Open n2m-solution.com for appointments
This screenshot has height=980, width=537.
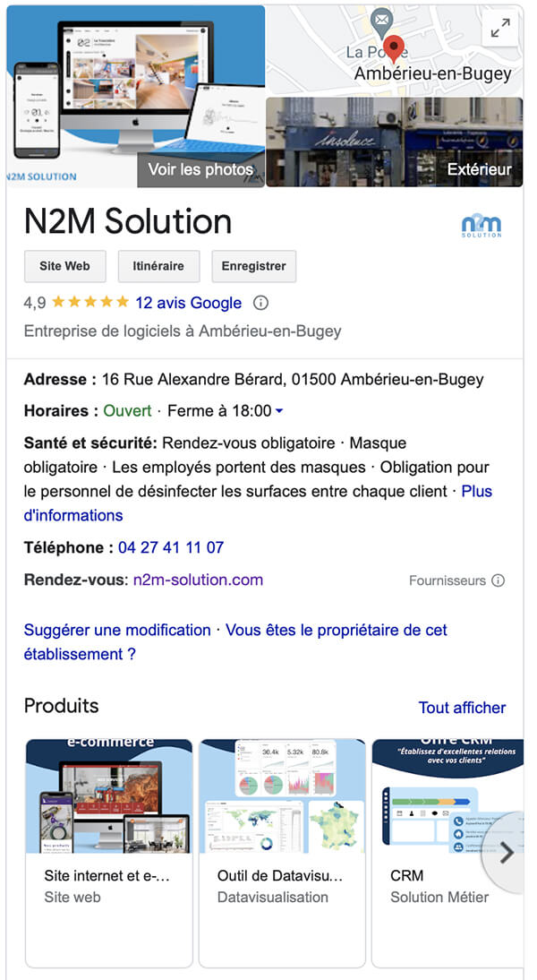point(197,580)
